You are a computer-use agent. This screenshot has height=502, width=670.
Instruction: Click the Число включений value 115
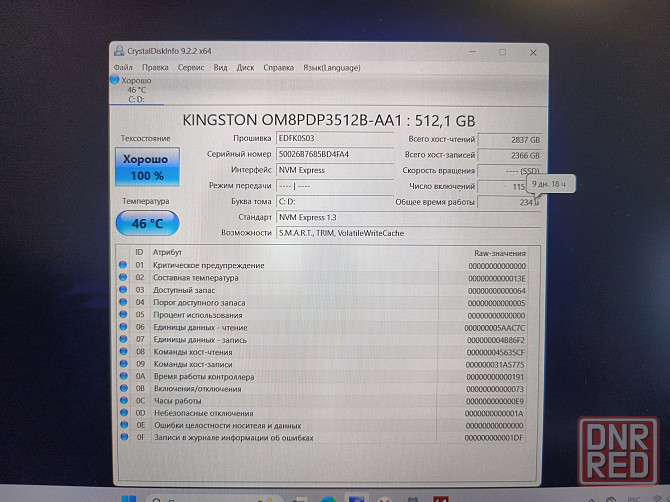click(x=502, y=187)
